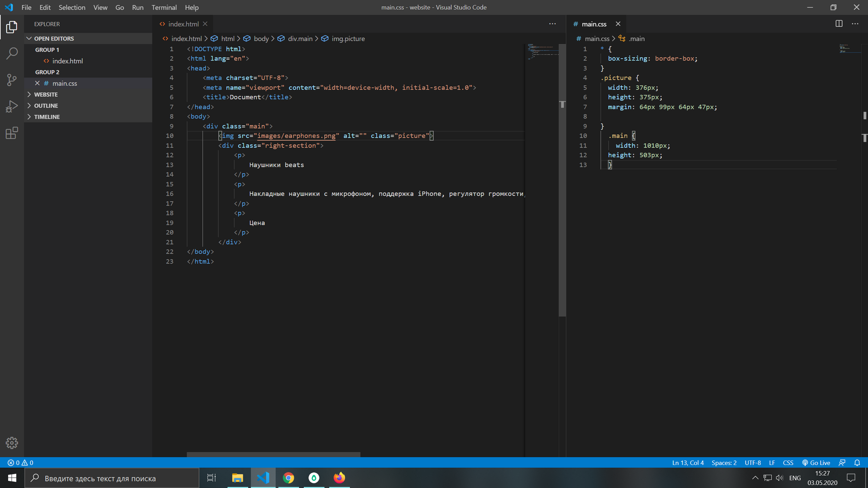Click the Go Live server button

(x=816, y=463)
